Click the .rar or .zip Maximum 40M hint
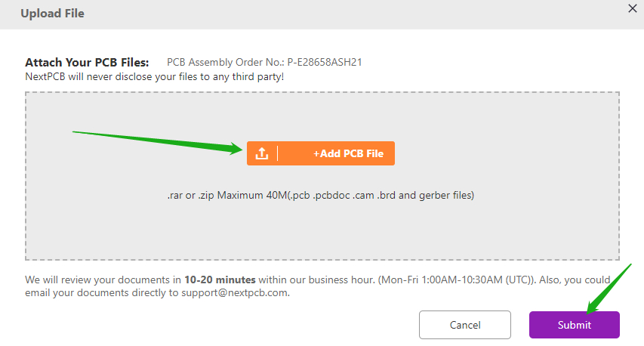The height and width of the screenshot is (346, 644). point(321,195)
